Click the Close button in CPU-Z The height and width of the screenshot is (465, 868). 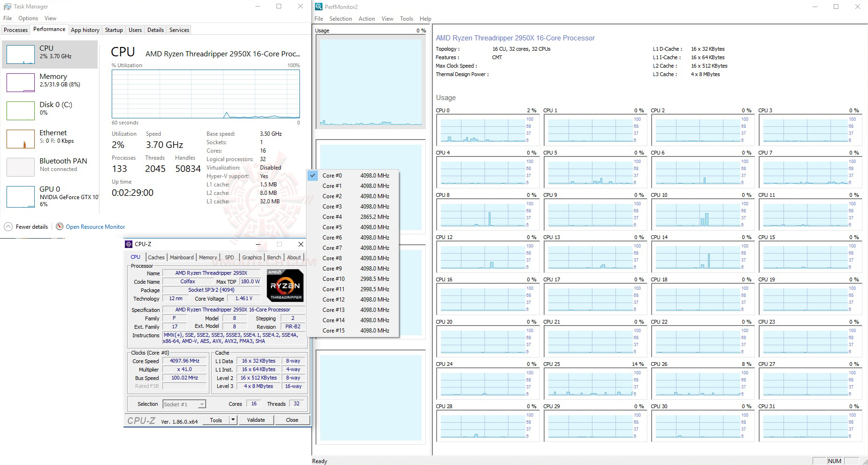(x=292, y=420)
